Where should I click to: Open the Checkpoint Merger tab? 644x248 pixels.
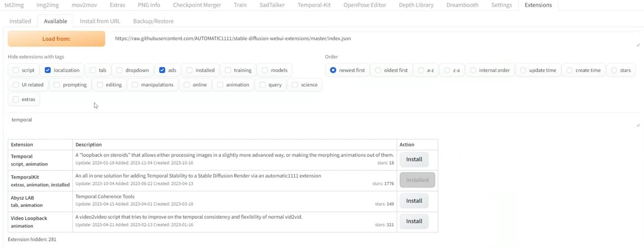click(197, 5)
